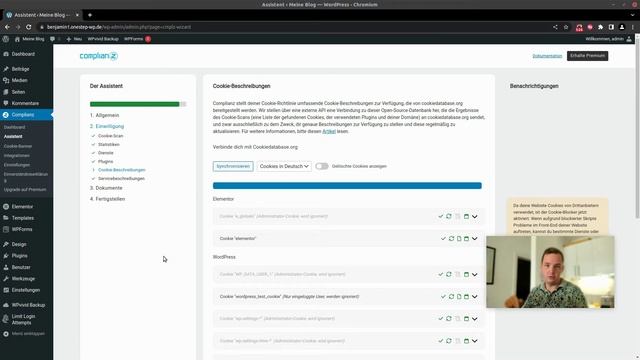
Task: Click the calendar icon in the wordpress_test_cookie row
Action: pyautogui.click(x=466, y=297)
